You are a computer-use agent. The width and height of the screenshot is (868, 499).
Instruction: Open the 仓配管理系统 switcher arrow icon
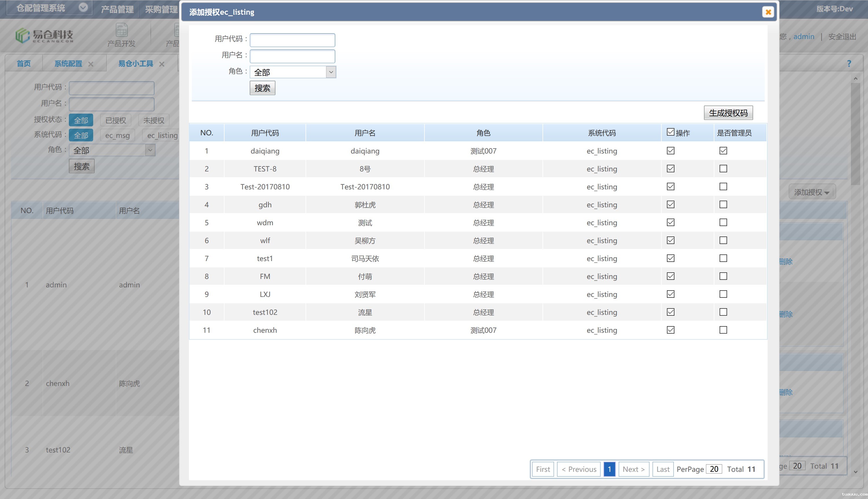click(x=83, y=8)
